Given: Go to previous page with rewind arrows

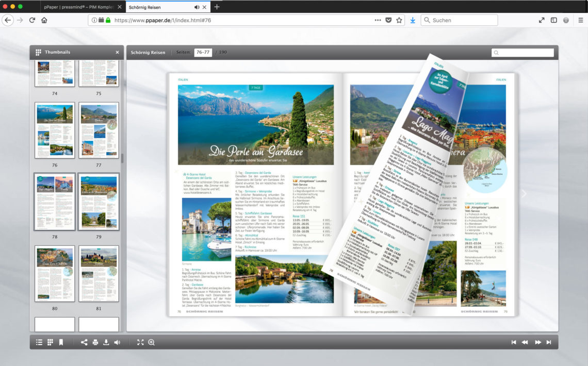Looking at the screenshot, I should pyautogui.click(x=525, y=342).
